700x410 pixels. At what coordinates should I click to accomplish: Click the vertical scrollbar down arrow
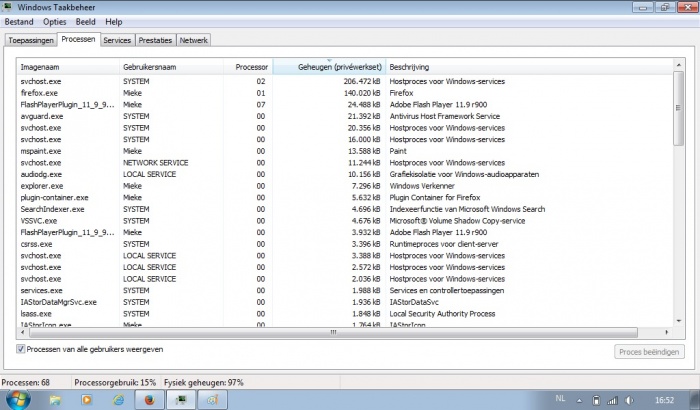coord(679,321)
